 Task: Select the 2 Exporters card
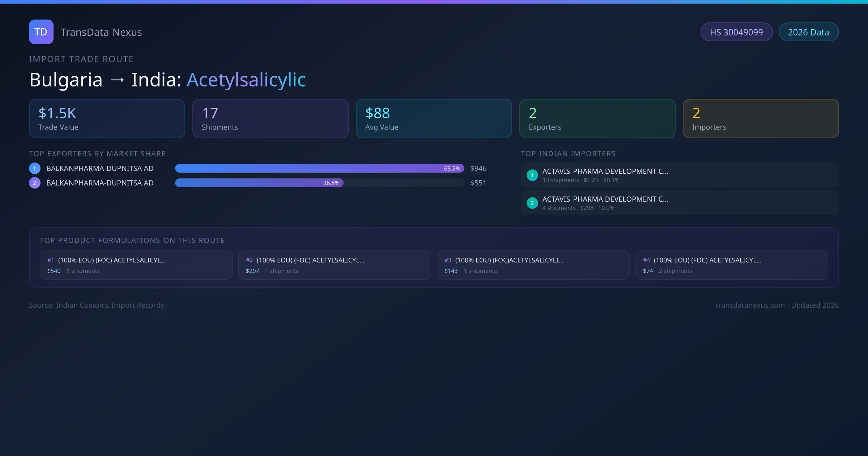click(x=597, y=119)
